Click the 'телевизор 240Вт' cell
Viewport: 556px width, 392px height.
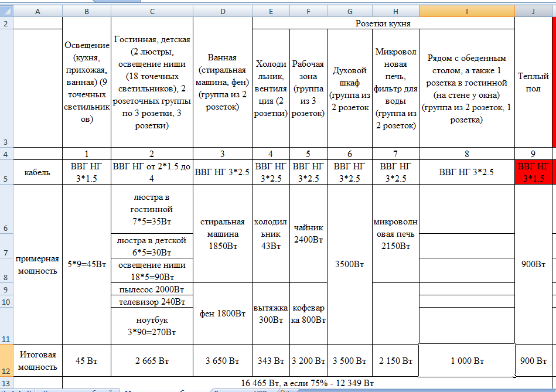click(x=152, y=302)
